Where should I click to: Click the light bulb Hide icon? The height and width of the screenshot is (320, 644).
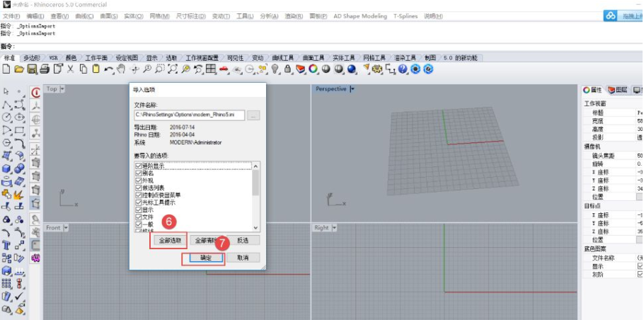pos(275,69)
